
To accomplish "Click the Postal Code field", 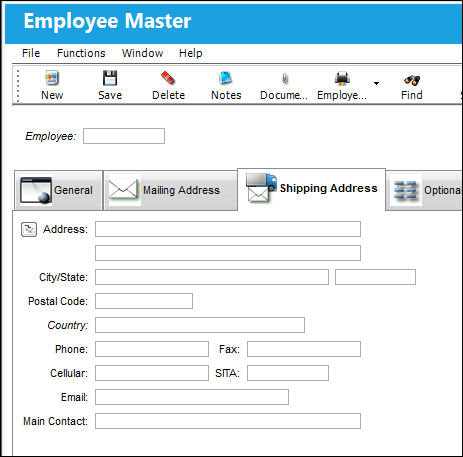I will pos(144,301).
